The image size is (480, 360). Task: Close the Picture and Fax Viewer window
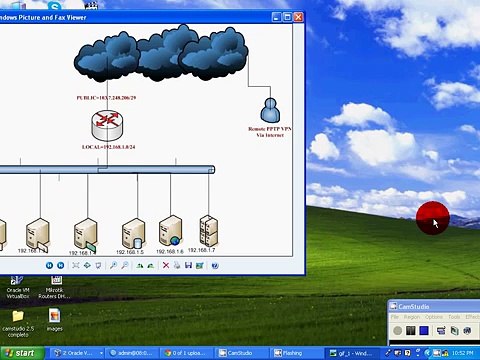pos(298,17)
